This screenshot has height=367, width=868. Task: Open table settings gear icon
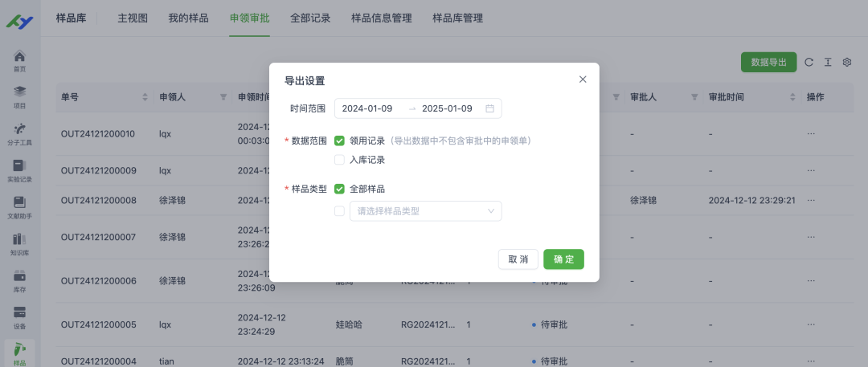point(846,63)
